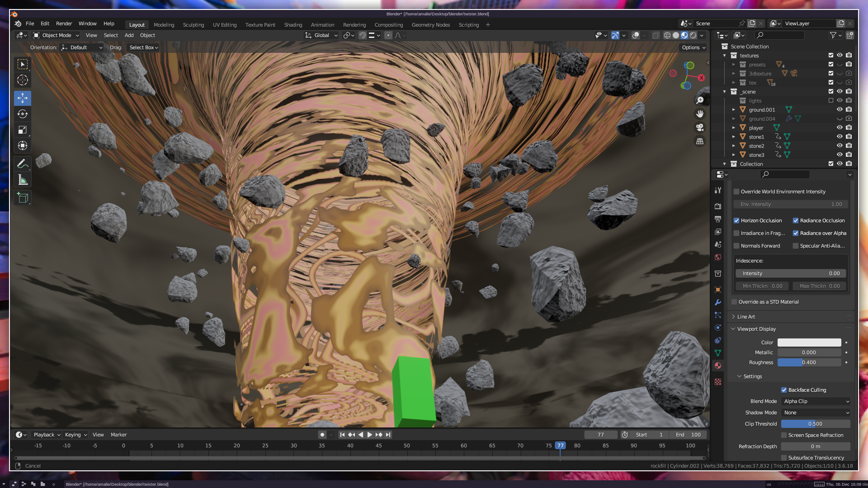Select the Rotate tool
Image resolution: width=868 pixels, height=488 pixels.
pos(23,114)
